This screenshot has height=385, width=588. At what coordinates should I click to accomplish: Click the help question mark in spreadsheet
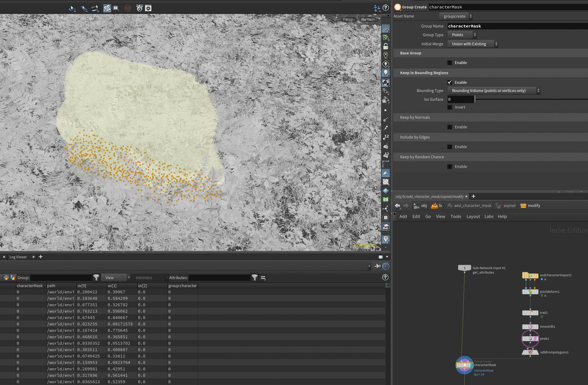point(385,278)
